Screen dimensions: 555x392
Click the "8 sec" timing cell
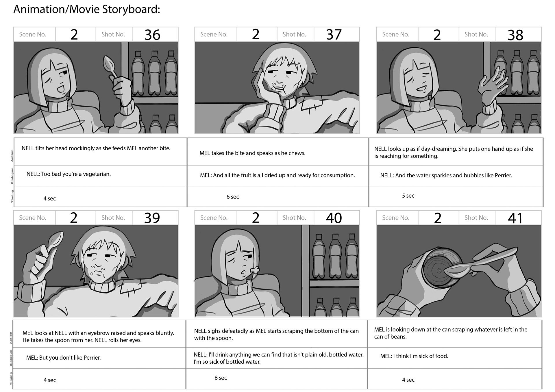(x=277, y=378)
